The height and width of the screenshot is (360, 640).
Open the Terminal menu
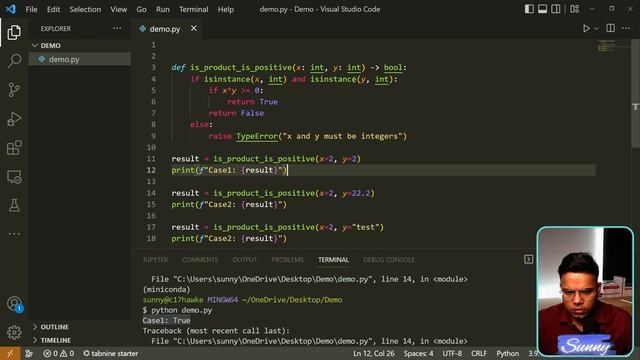tap(193, 9)
